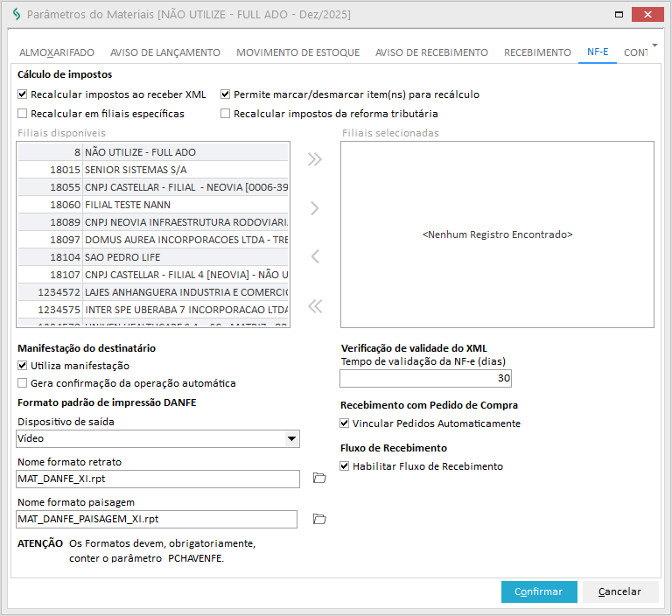Click the Senior logo in title bar

pyautogui.click(x=17, y=15)
